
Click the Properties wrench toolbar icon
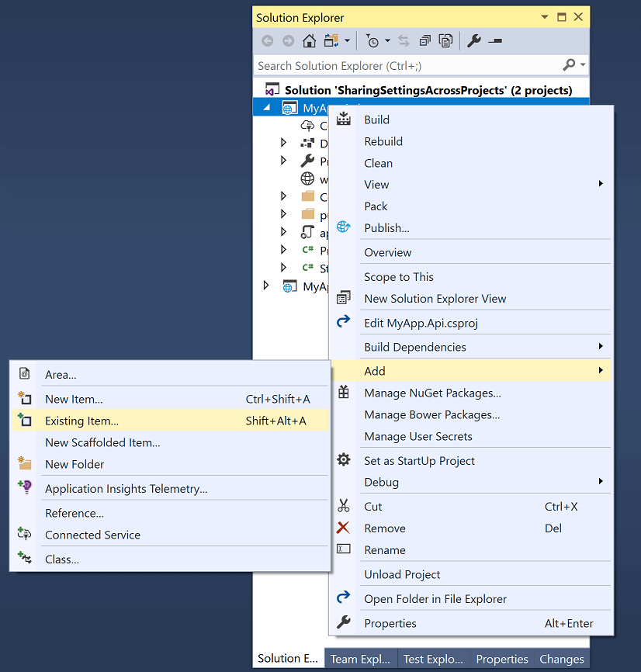[x=474, y=41]
